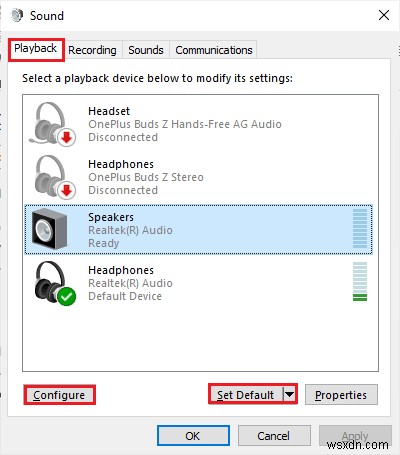Open the Sounds tab
The image size is (400, 455).
pos(146,50)
